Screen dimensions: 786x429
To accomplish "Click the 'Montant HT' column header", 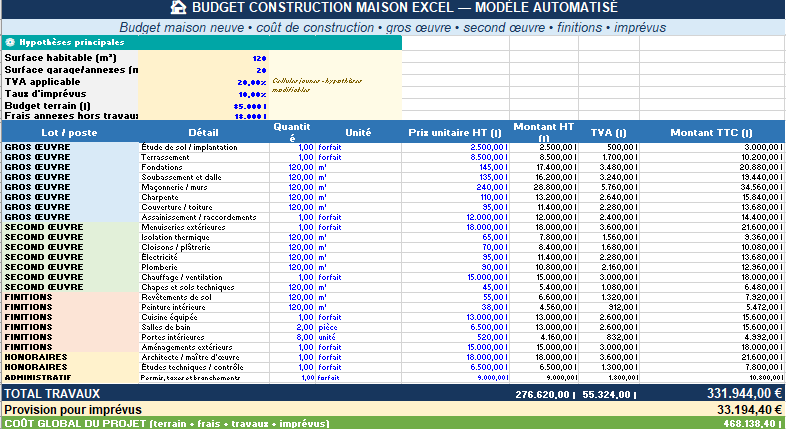I will 544,132.
